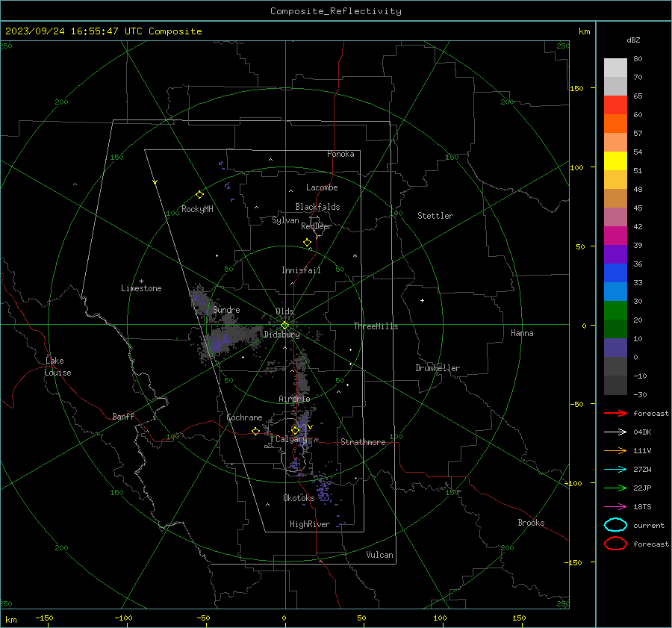The image size is (672, 628).
Task: Click the yellow diamond marker near RedDeer
Action: tap(307, 243)
